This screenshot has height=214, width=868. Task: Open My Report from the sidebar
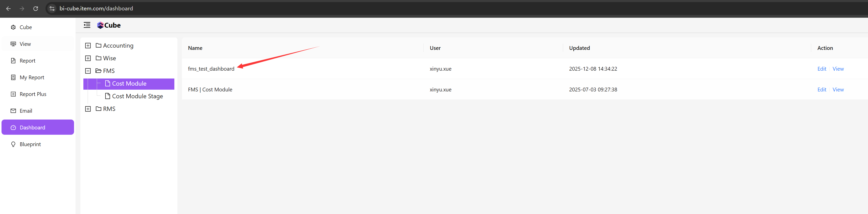(x=32, y=77)
